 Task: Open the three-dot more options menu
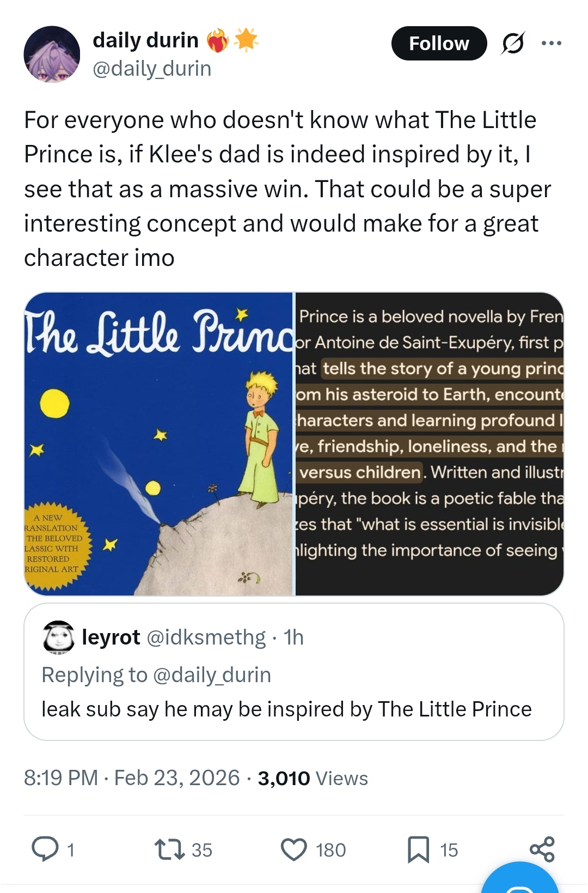551,43
